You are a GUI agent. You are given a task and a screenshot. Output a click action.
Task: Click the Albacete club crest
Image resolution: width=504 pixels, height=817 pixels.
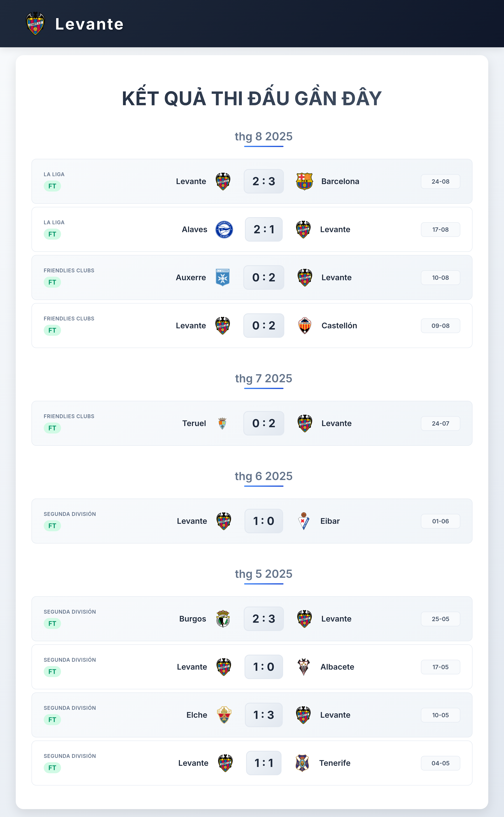point(304,667)
